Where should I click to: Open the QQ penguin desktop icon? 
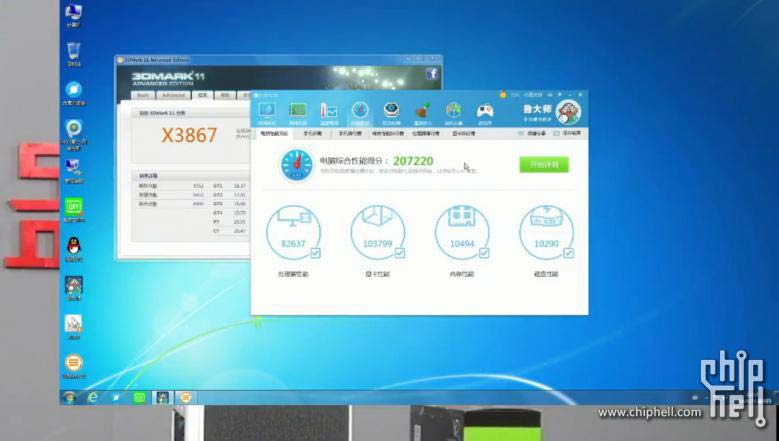point(73,246)
